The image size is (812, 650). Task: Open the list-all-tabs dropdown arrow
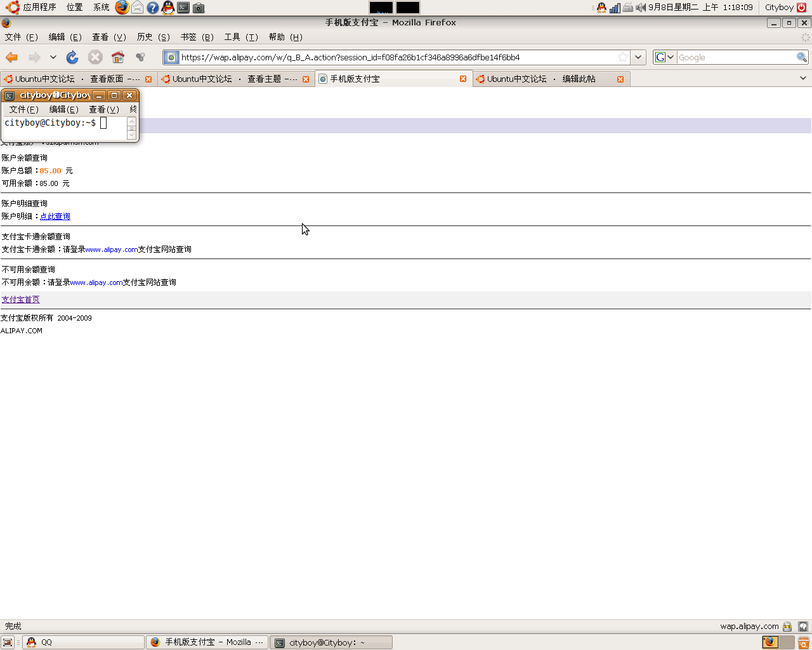pyautogui.click(x=803, y=78)
